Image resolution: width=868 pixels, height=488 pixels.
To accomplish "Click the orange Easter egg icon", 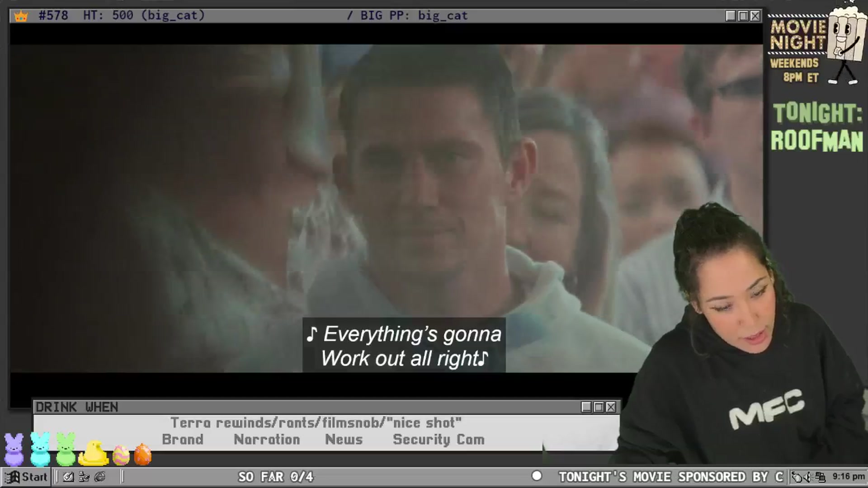I will coord(143,455).
